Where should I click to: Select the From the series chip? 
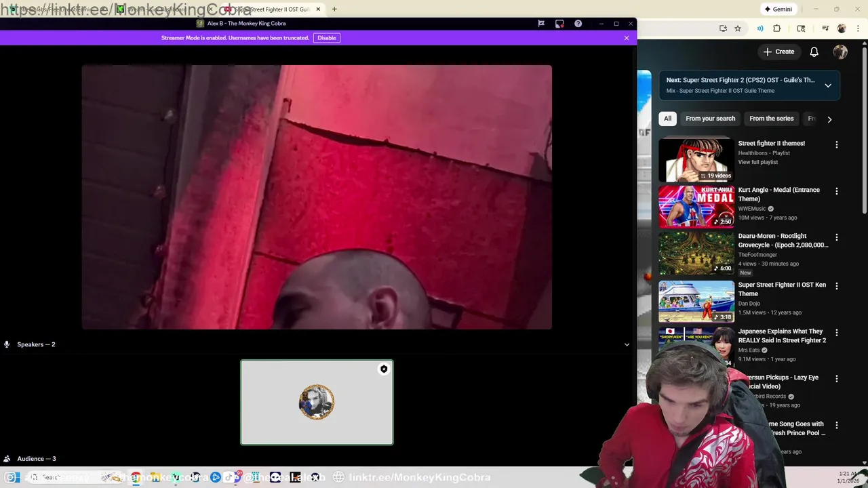tap(771, 119)
